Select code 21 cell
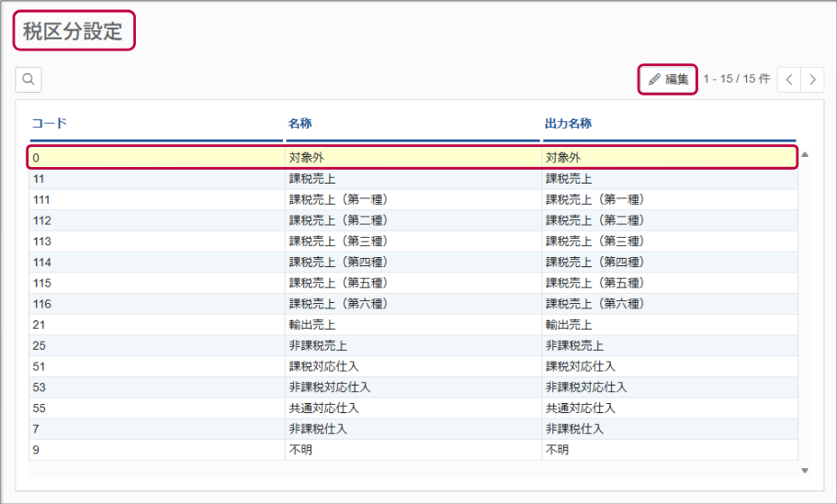 coord(157,324)
